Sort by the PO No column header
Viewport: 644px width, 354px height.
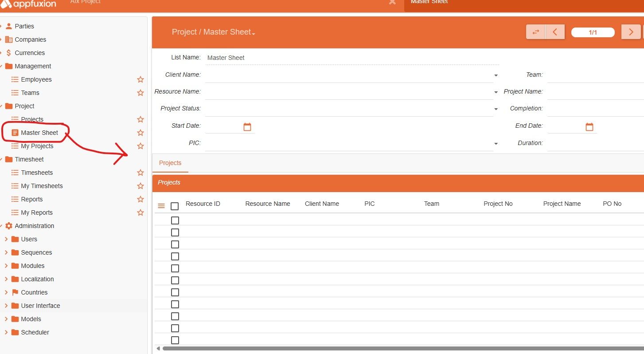tap(612, 204)
